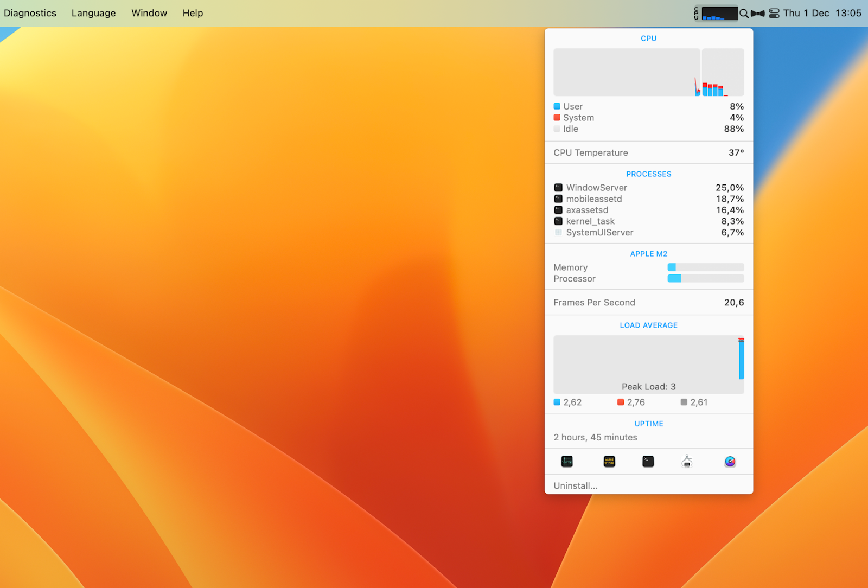Viewport: 868px width, 588px height.
Task: Open Activity Monitor from the icon row
Action: pos(567,462)
